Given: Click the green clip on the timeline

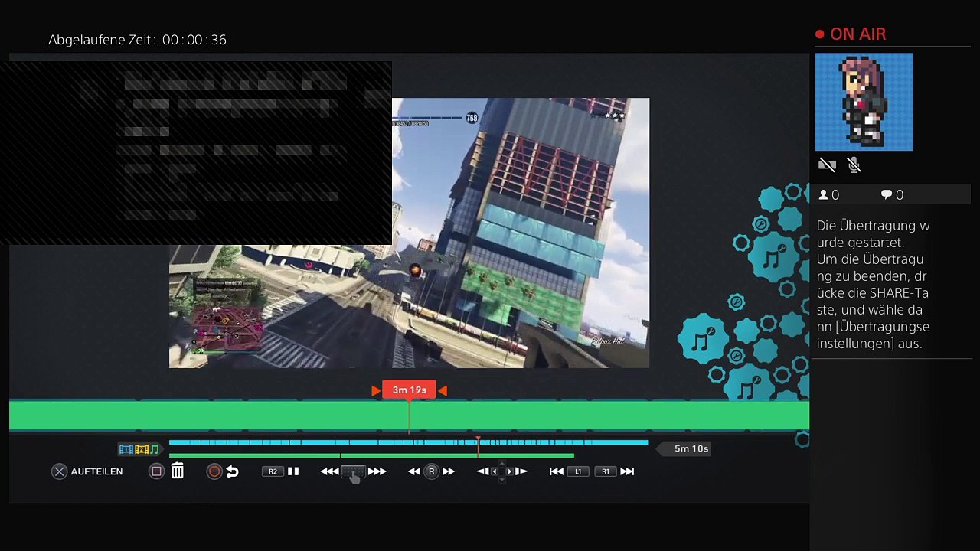Looking at the screenshot, I should coord(409,415).
